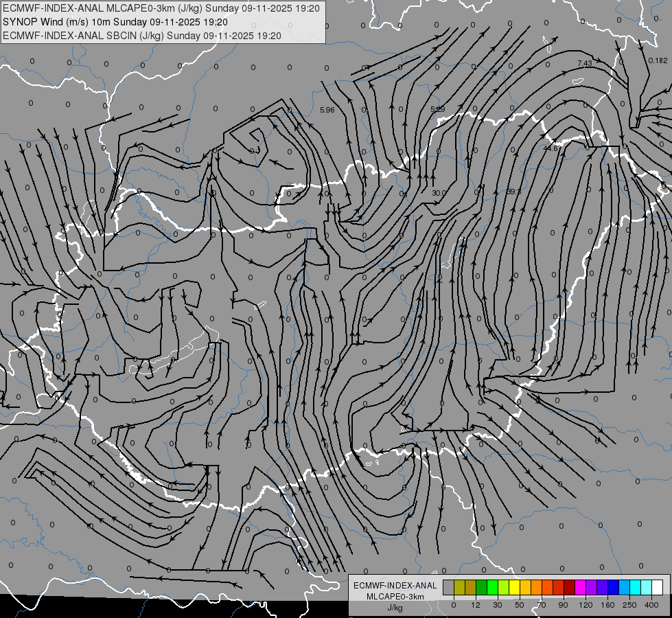Click the dark red legend swatch
This screenshot has height=618, width=672.
pos(570,587)
